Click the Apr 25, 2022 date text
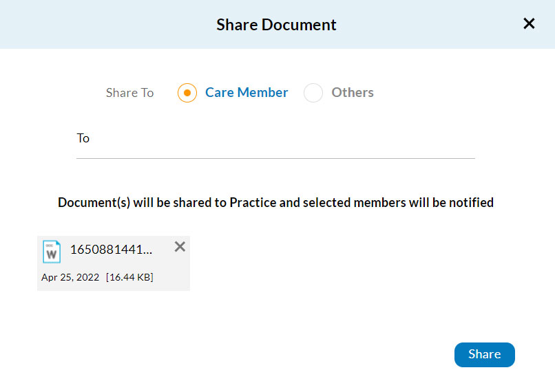This screenshot has width=555, height=392. (70, 278)
